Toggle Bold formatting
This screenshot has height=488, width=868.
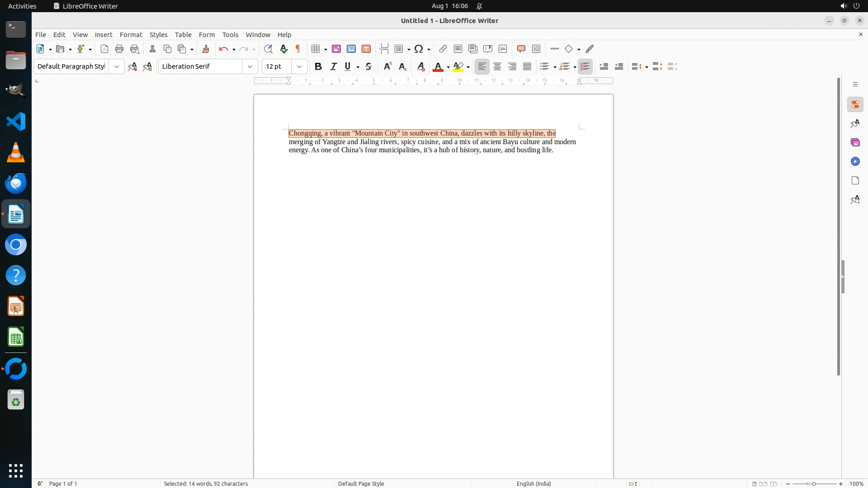[x=318, y=66]
